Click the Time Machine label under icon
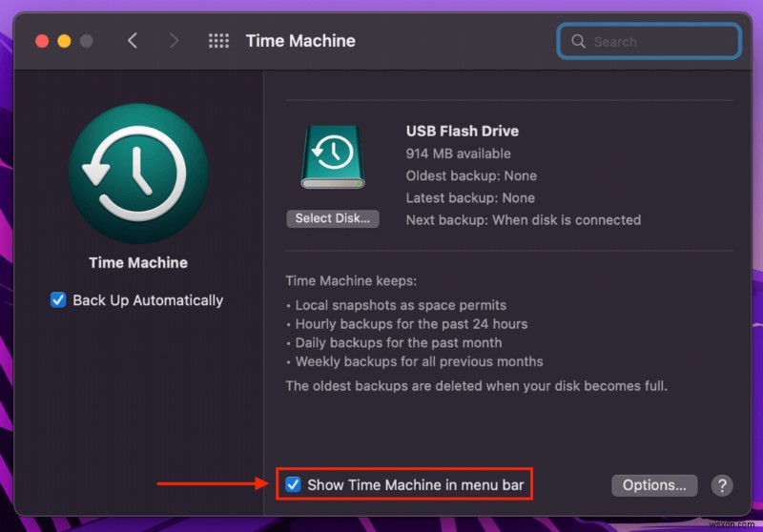The image size is (763, 532). (x=138, y=262)
